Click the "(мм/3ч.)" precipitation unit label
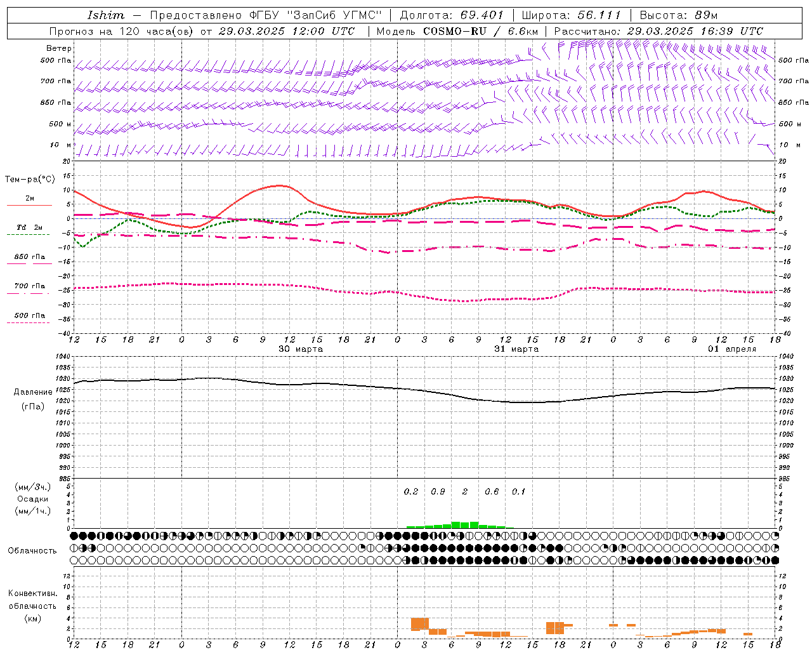This screenshot has height=650, width=812. (x=33, y=487)
